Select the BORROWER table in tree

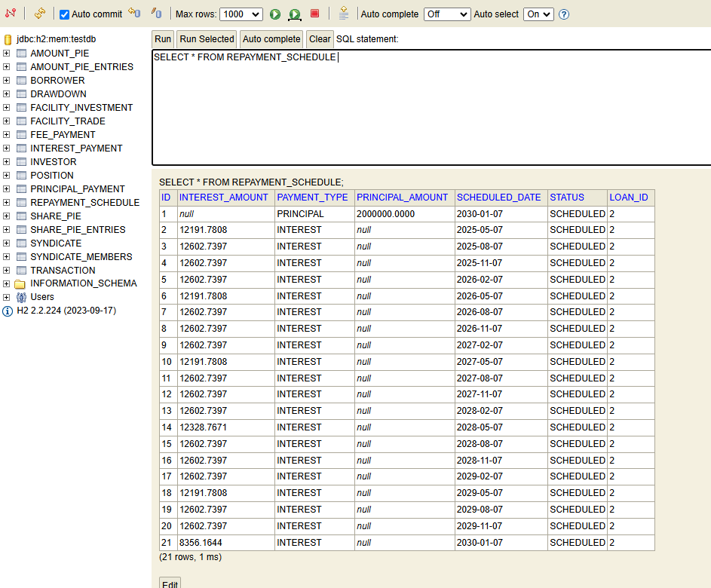coord(57,81)
